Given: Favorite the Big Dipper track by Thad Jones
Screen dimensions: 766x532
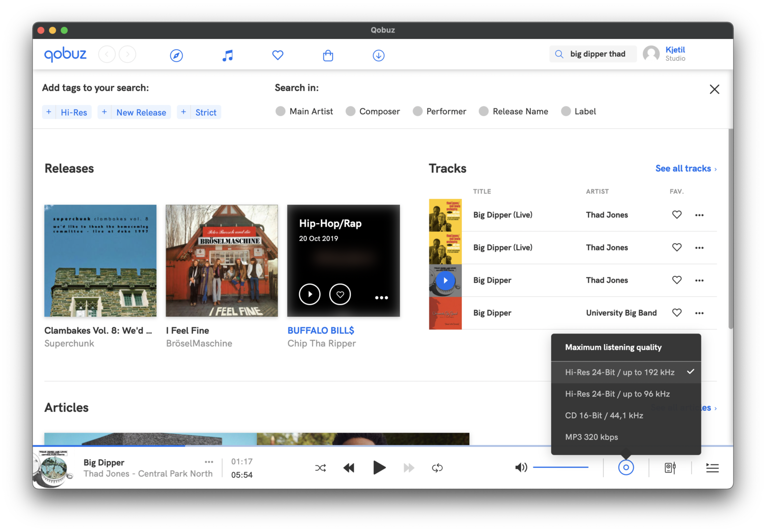Looking at the screenshot, I should [x=677, y=280].
